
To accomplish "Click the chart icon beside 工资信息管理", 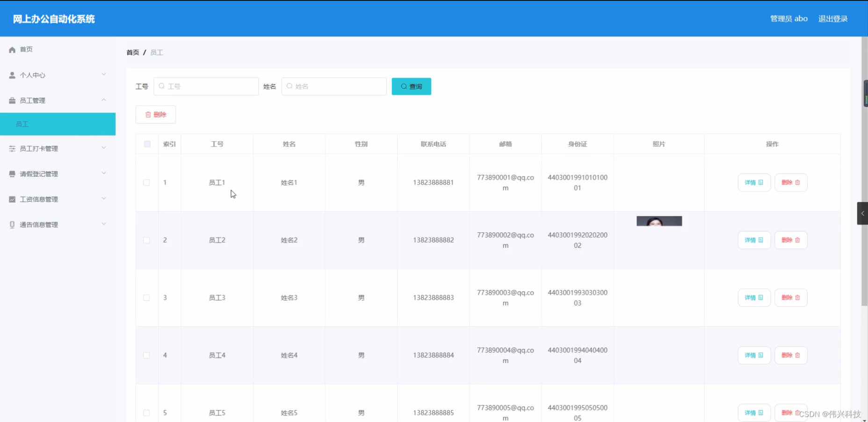I will click(12, 199).
